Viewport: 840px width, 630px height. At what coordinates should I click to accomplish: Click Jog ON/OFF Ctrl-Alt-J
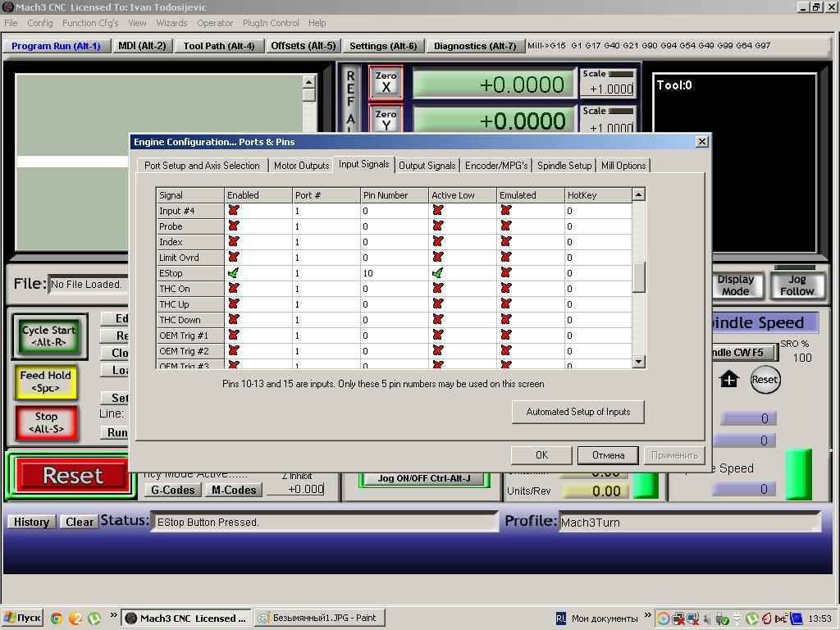[x=424, y=478]
